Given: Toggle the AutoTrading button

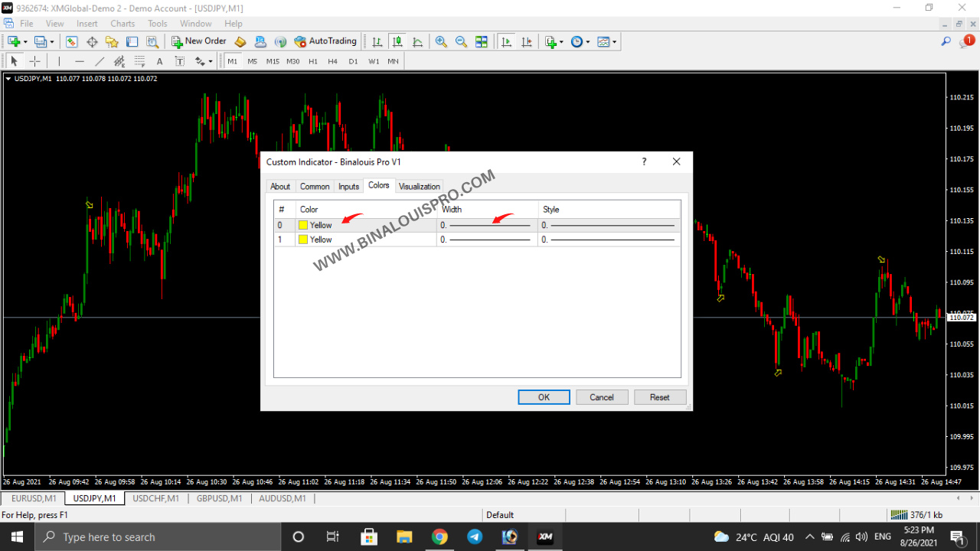Looking at the screenshot, I should [326, 41].
